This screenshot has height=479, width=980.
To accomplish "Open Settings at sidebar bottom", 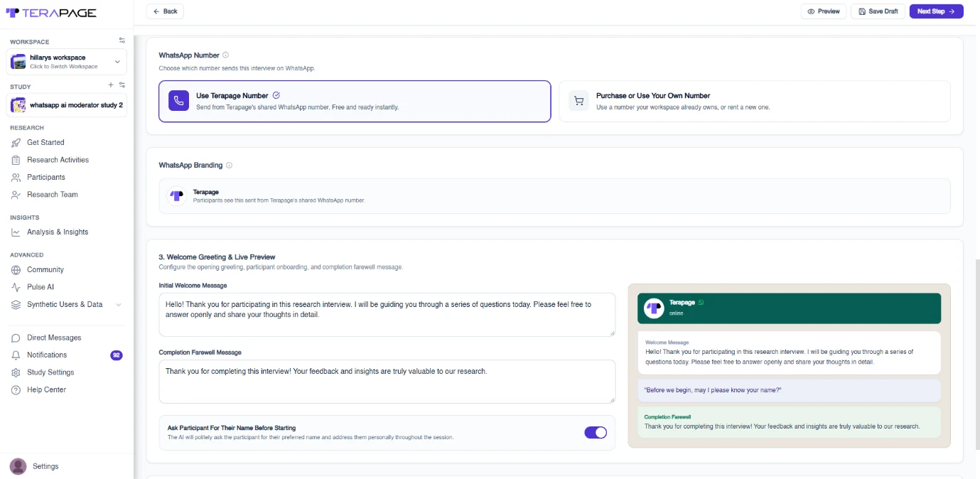I will [x=45, y=466].
